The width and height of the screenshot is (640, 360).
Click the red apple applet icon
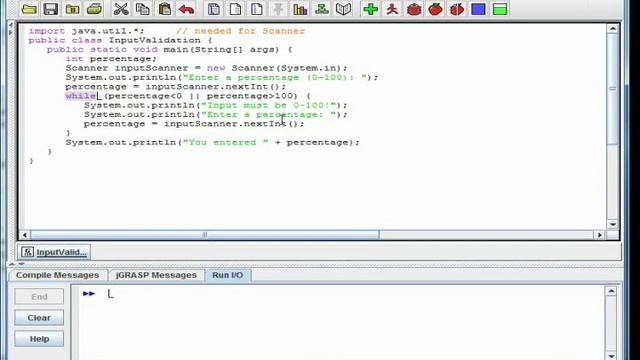click(x=436, y=9)
